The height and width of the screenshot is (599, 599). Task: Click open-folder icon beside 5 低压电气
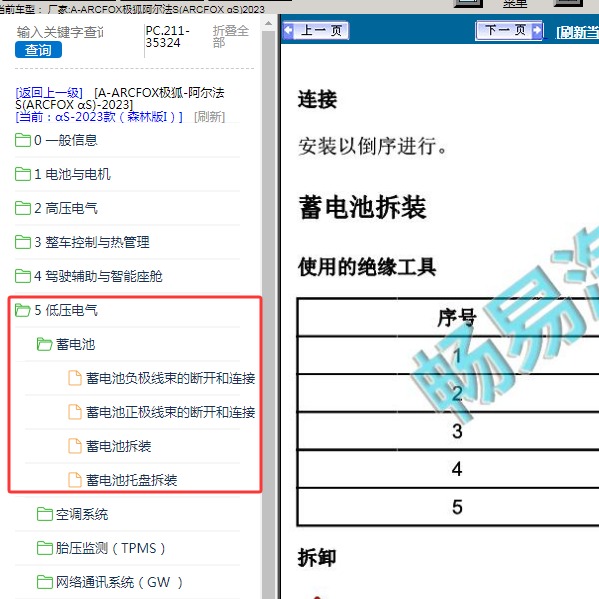(23, 310)
